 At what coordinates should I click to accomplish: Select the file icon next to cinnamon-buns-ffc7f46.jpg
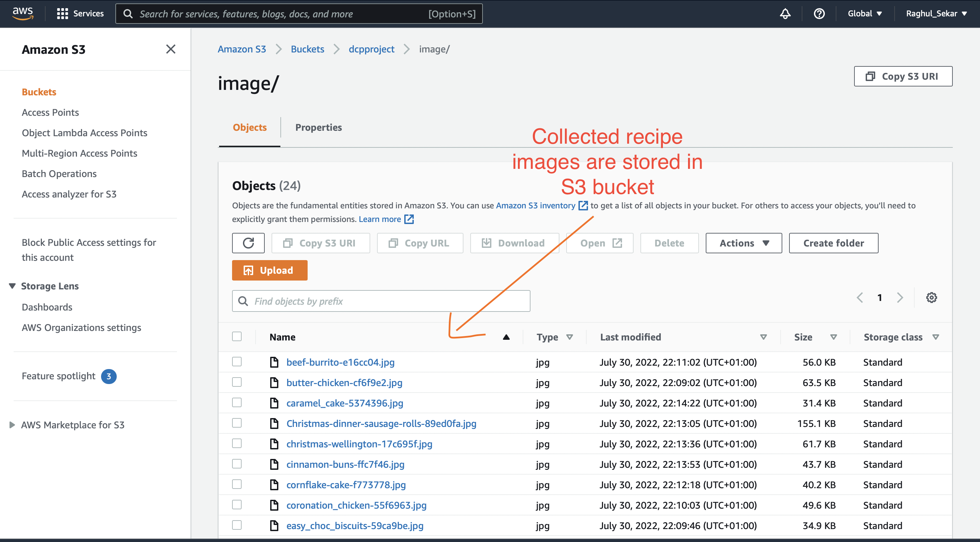coord(275,464)
